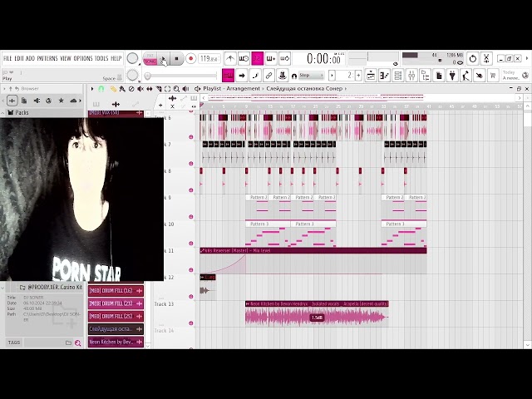Screen dimensions: 532x399
Task: Select the delete tool icon
Action: point(131,89)
